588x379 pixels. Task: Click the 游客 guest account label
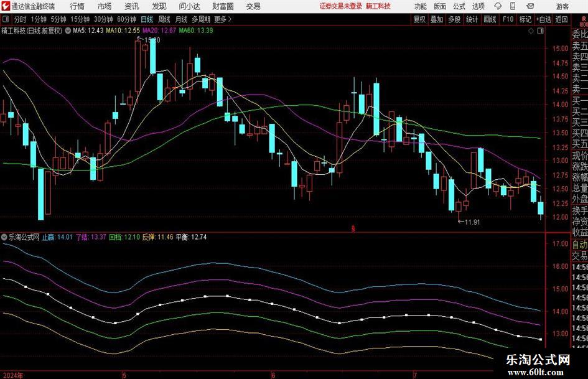point(562,6)
